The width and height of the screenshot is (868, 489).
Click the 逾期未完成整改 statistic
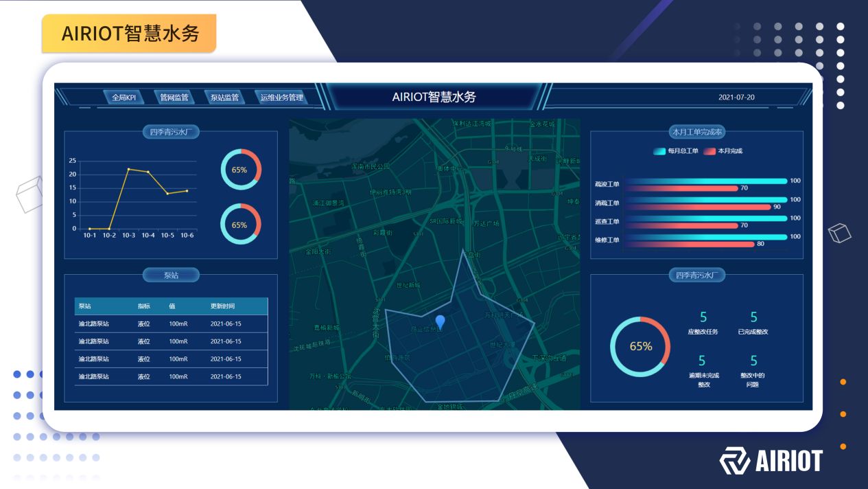pos(703,371)
